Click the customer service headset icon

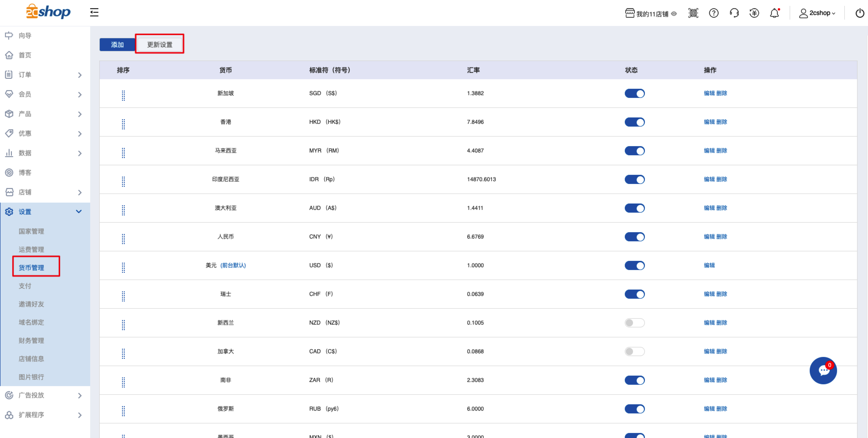coord(734,13)
